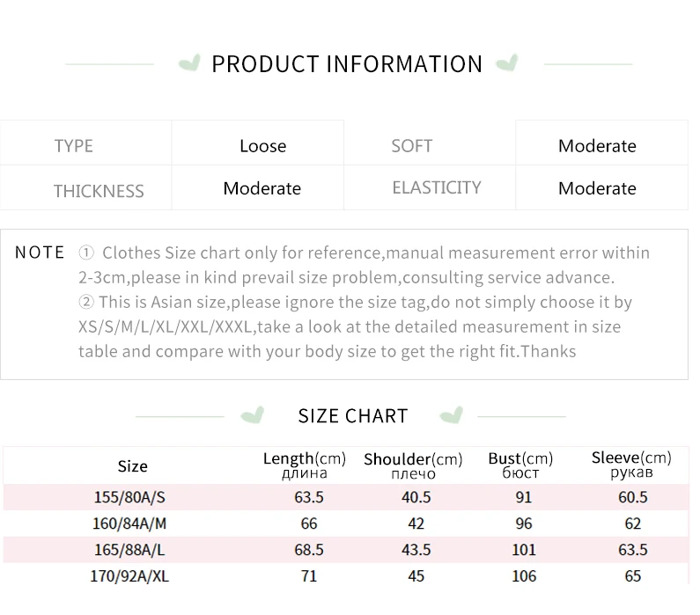Click the ELASTICITY label cell

tap(436, 187)
